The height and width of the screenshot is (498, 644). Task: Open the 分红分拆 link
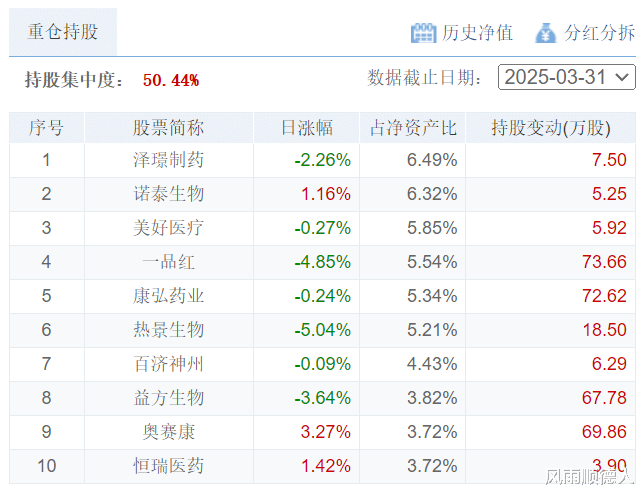point(599,33)
